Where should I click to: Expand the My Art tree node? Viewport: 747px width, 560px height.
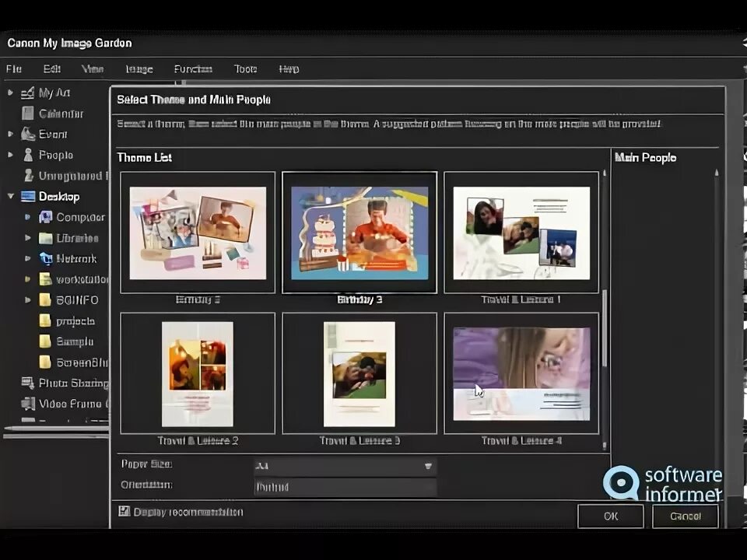pyautogui.click(x=10, y=93)
